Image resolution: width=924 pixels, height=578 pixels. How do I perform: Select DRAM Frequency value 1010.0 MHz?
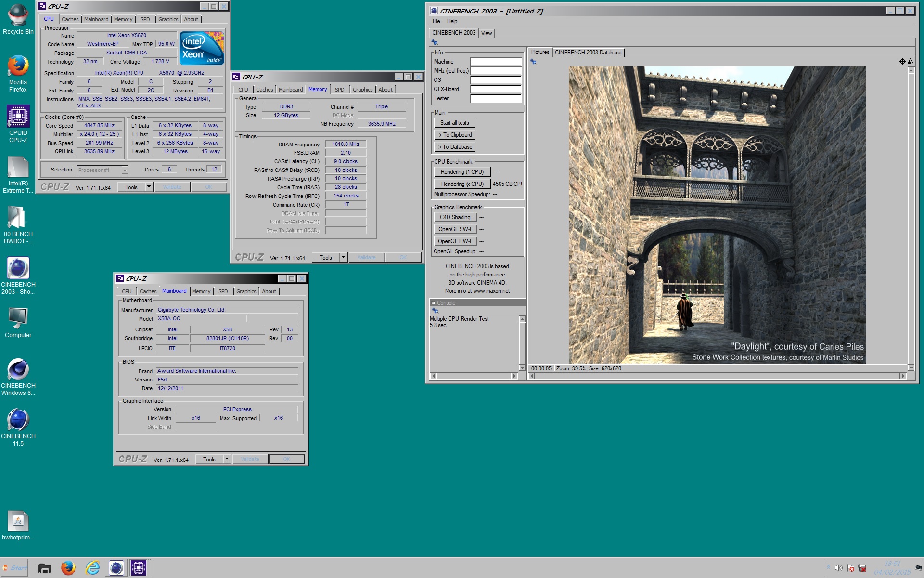click(x=346, y=144)
